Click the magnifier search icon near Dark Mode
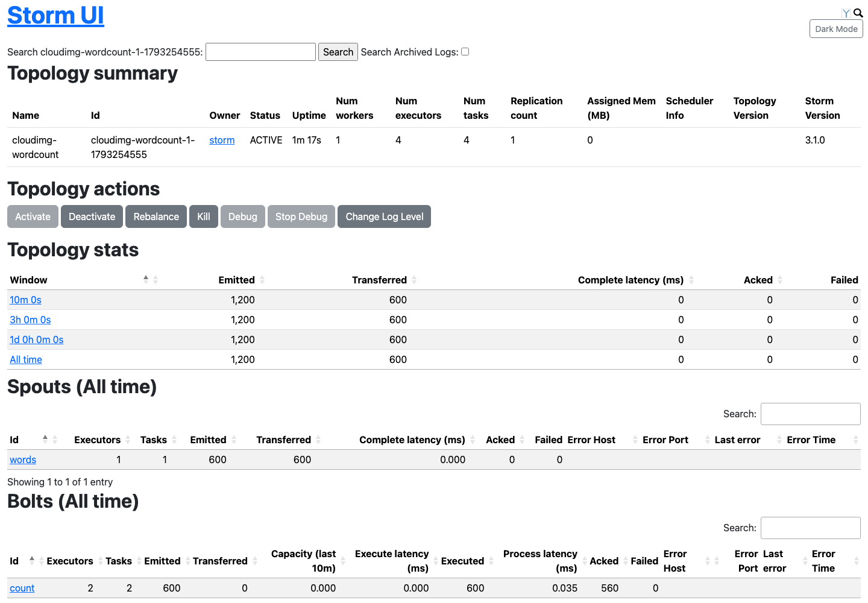The height and width of the screenshot is (603, 868). click(x=858, y=13)
